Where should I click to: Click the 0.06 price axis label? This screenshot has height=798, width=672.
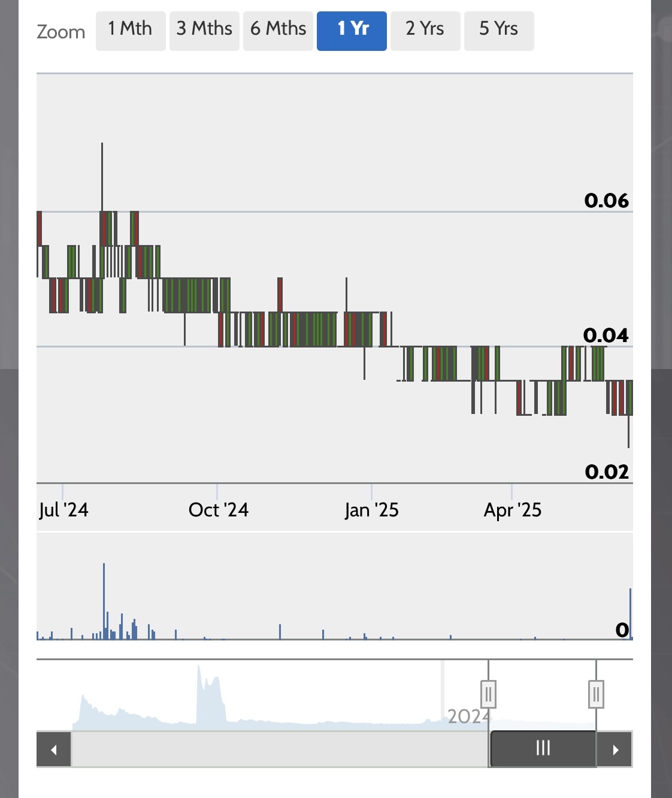point(607,201)
